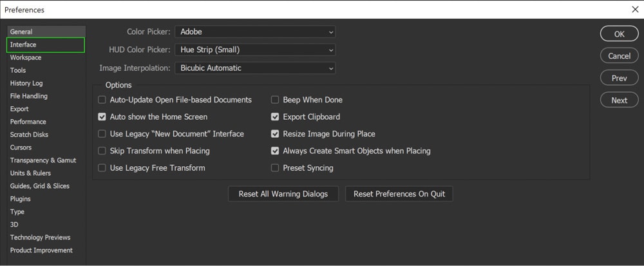Image resolution: width=644 pixels, height=266 pixels.
Task: Select Product Improvement preferences
Action: click(x=46, y=250)
